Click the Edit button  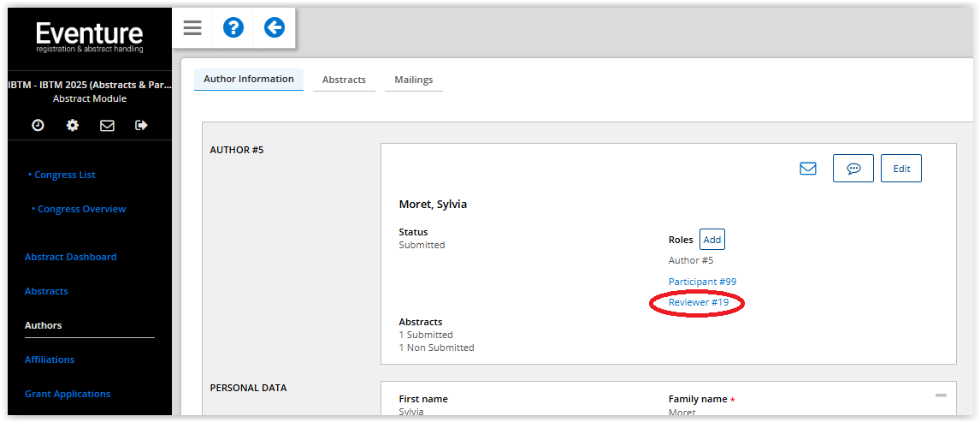901,169
